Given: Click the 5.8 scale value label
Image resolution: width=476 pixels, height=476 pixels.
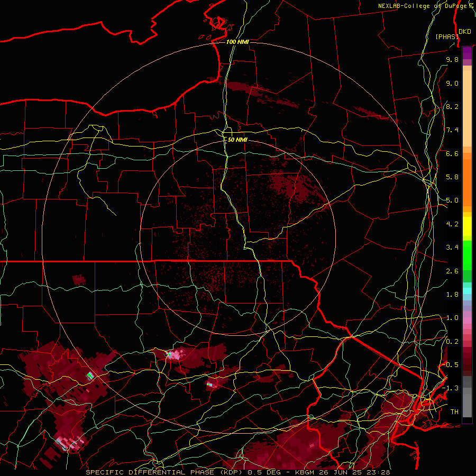Looking at the screenshot, I should coord(452,177).
